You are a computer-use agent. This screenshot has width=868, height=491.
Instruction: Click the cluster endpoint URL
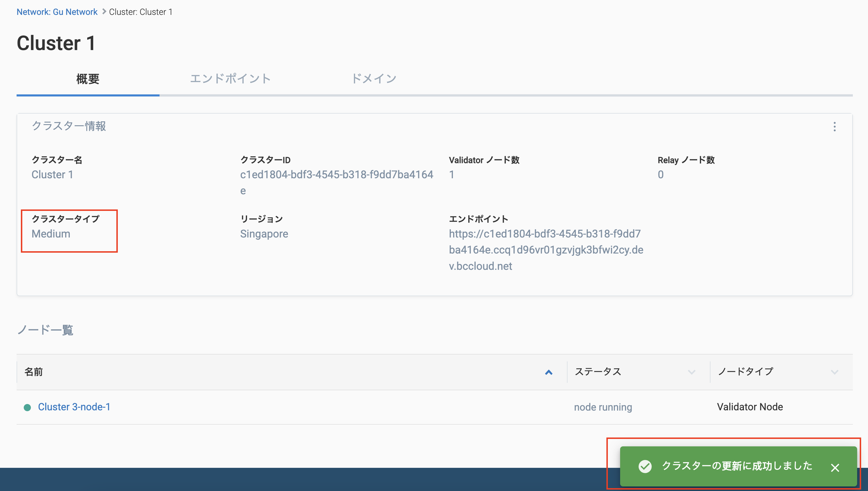click(546, 250)
